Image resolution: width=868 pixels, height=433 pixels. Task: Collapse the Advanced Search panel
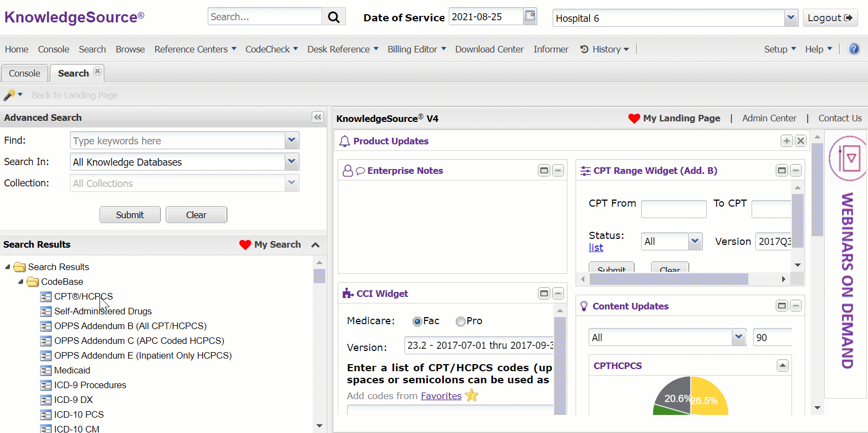(318, 117)
